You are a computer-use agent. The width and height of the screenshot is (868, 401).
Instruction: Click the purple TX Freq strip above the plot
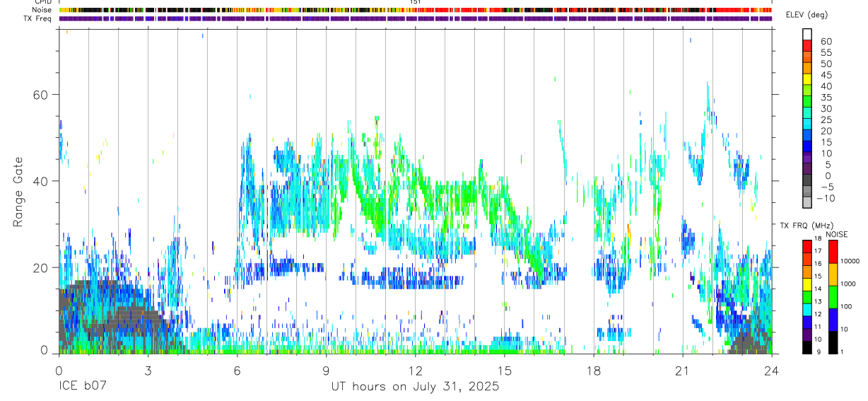point(416,18)
